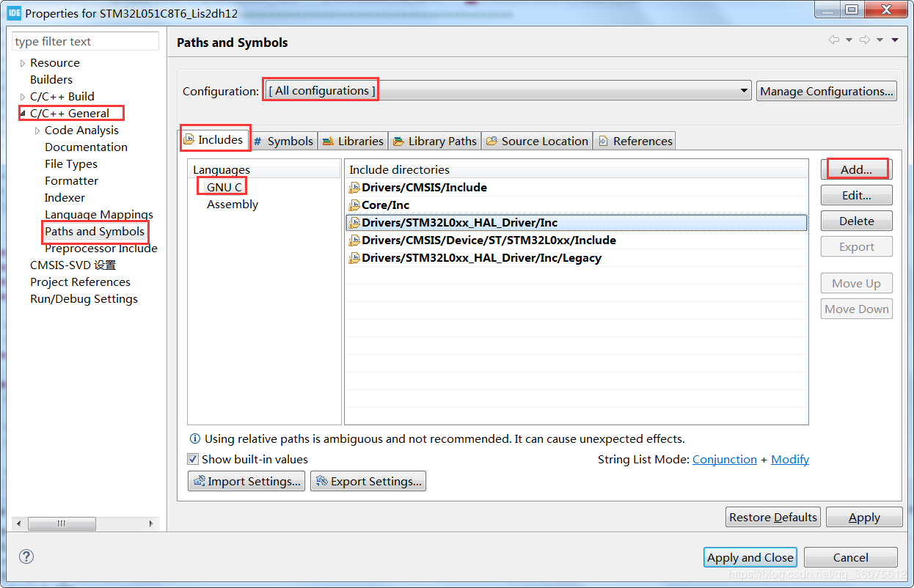Select GNU C in Languages list
This screenshot has width=914, height=588.
point(224,187)
